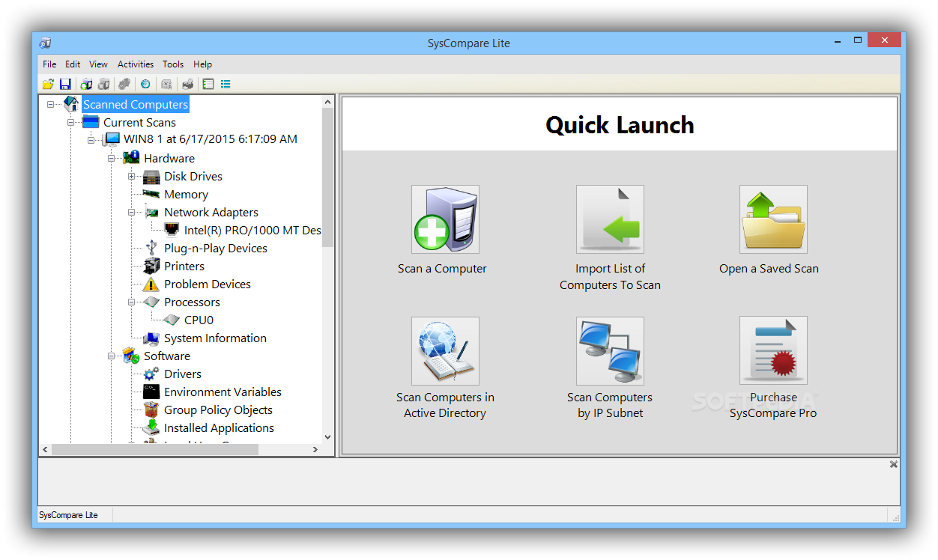The height and width of the screenshot is (560, 938).
Task: Collapse the Scanned Computers root node
Action: [51, 105]
